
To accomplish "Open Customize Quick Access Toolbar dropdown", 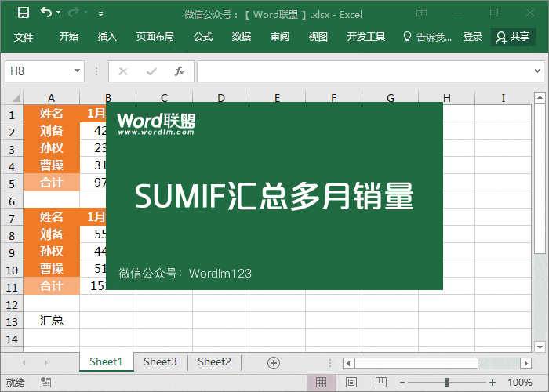I will 101,14.
